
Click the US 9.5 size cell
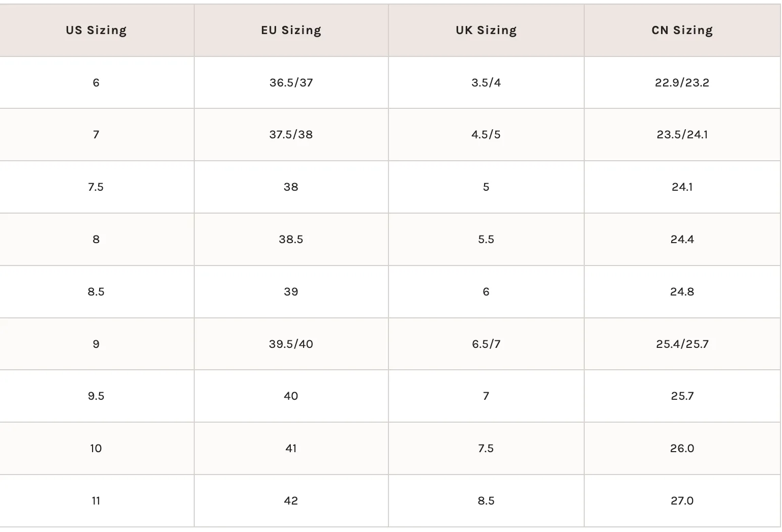tap(97, 396)
